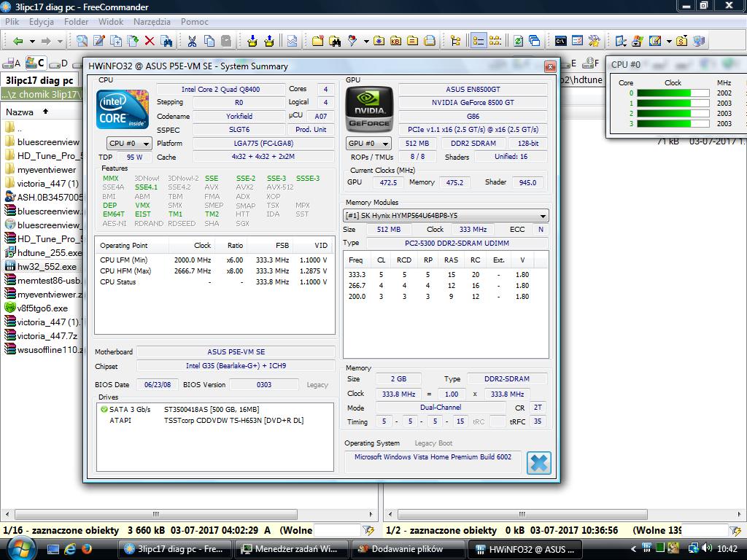Open the back history dropdown arrow

coord(32,42)
